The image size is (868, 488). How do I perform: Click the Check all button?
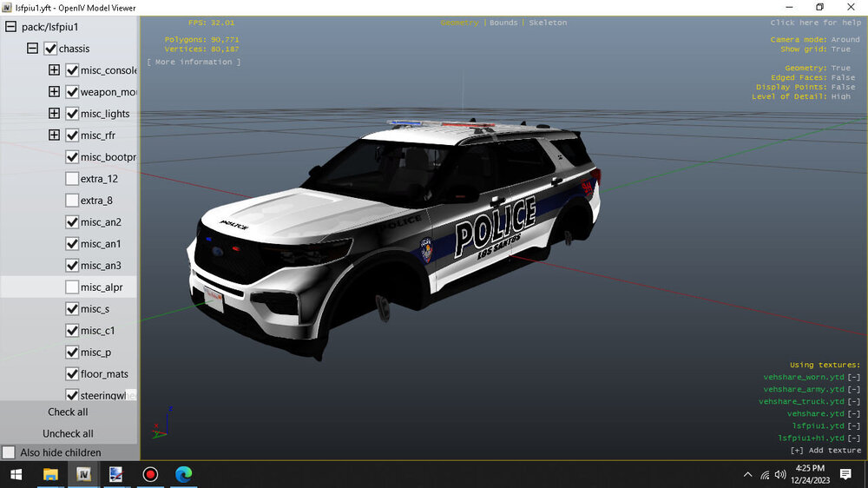click(68, 412)
